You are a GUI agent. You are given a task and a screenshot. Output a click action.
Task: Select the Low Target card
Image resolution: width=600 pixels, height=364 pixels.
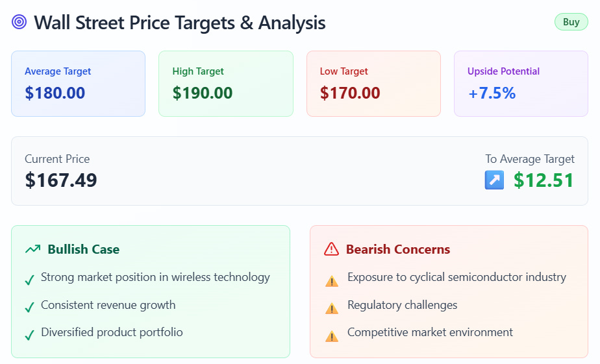pos(373,84)
